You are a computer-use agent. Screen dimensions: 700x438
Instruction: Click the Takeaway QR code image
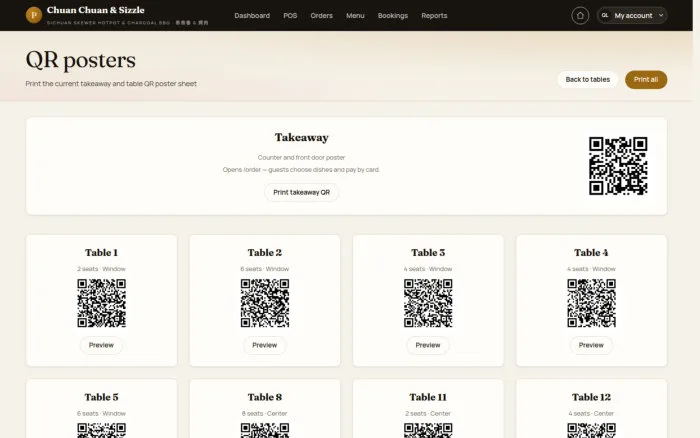618,166
